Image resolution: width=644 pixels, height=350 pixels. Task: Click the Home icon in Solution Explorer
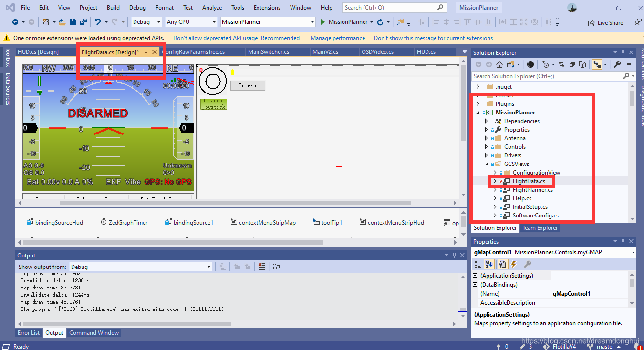point(499,64)
